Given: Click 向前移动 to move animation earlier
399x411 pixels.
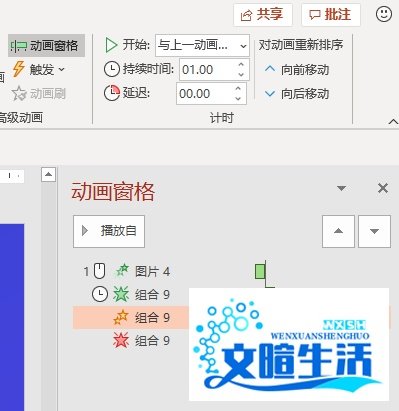Looking at the screenshot, I should (x=297, y=70).
